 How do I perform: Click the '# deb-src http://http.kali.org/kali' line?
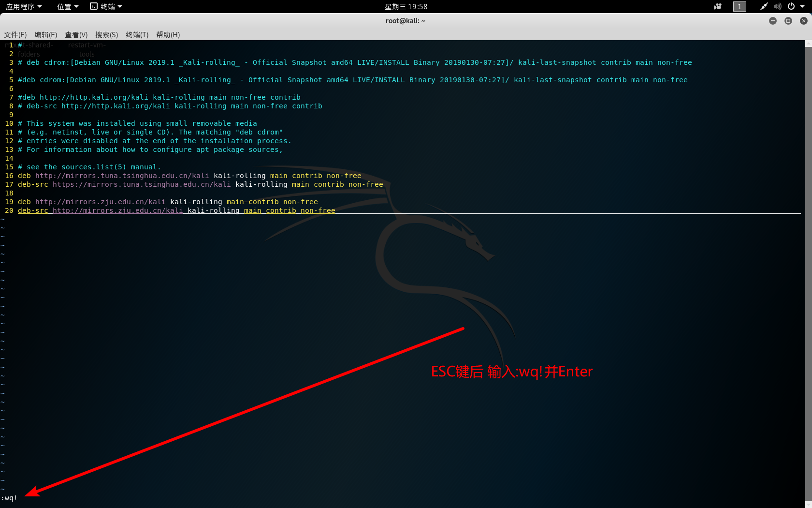pos(170,106)
